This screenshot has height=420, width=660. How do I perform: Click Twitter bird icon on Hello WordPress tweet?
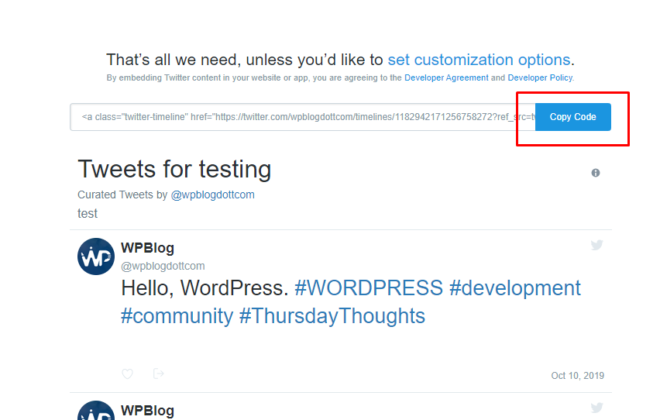pyautogui.click(x=596, y=245)
